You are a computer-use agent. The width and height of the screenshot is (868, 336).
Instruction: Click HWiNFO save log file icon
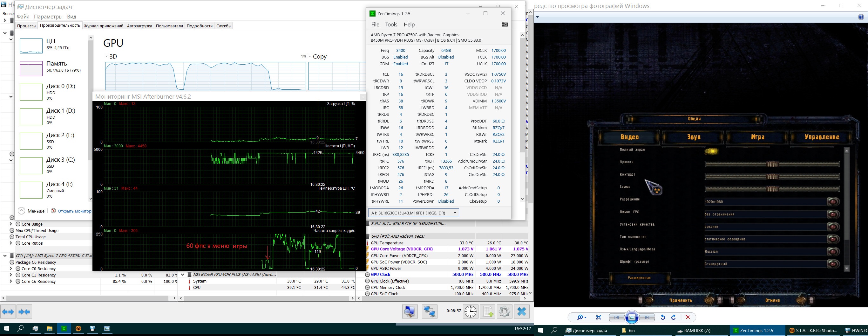coord(488,311)
